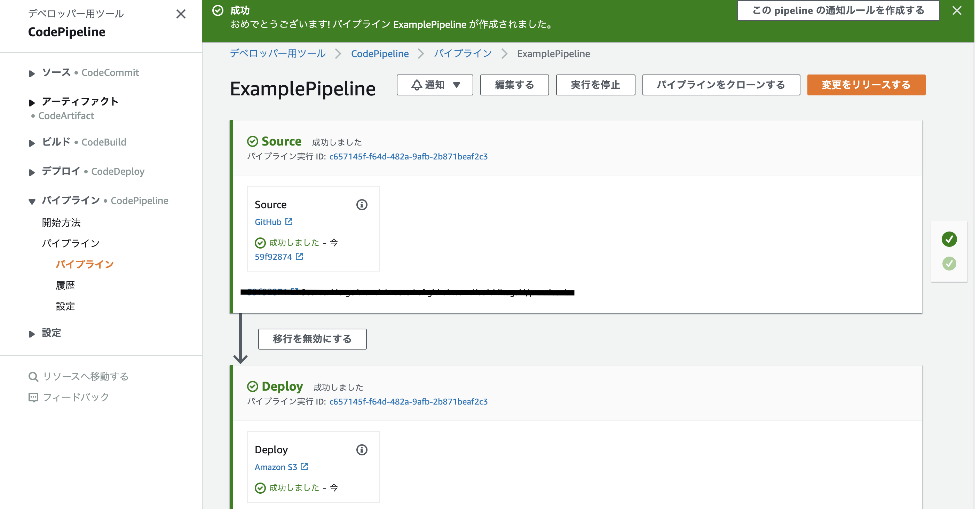Viewport: 980px width, 509px height.
Task: Collapse the パイプライン CodePipeline section
Action: pyautogui.click(x=32, y=201)
